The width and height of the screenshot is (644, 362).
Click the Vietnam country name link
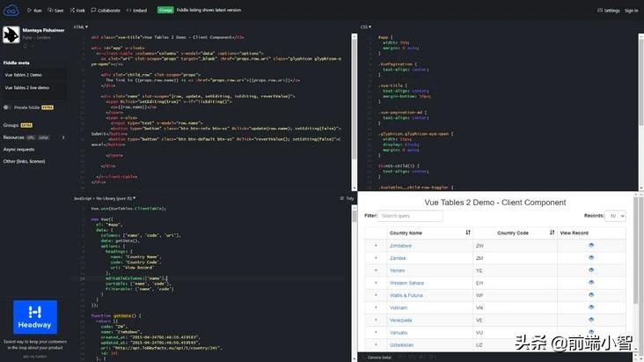tap(400, 307)
